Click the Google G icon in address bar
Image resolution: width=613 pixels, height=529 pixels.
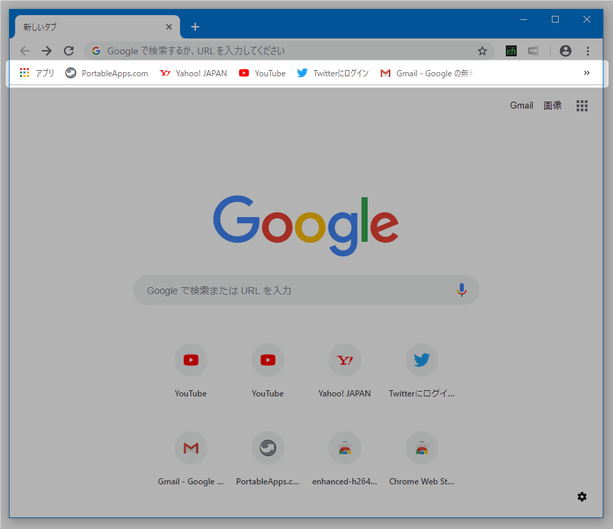96,51
